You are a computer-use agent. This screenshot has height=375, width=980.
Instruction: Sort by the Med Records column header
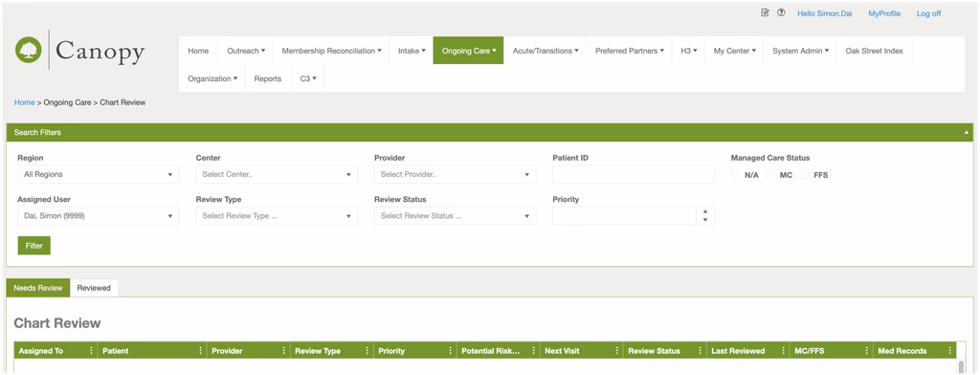[x=902, y=351]
